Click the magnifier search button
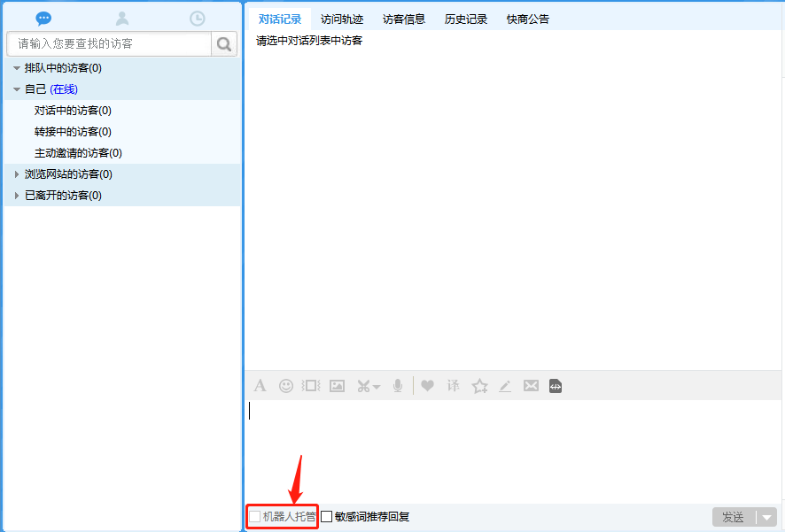Screen dimensions: 785x532 coord(224,43)
